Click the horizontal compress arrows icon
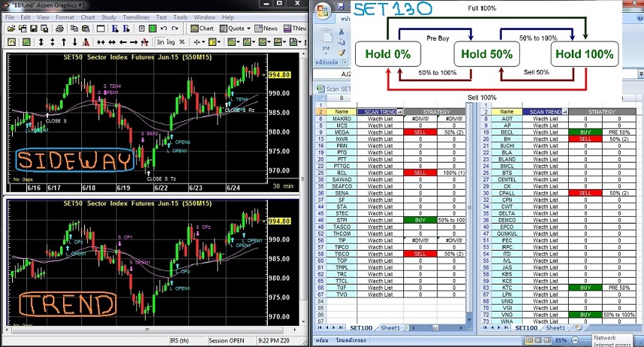The height and width of the screenshot is (347, 644). (101, 42)
